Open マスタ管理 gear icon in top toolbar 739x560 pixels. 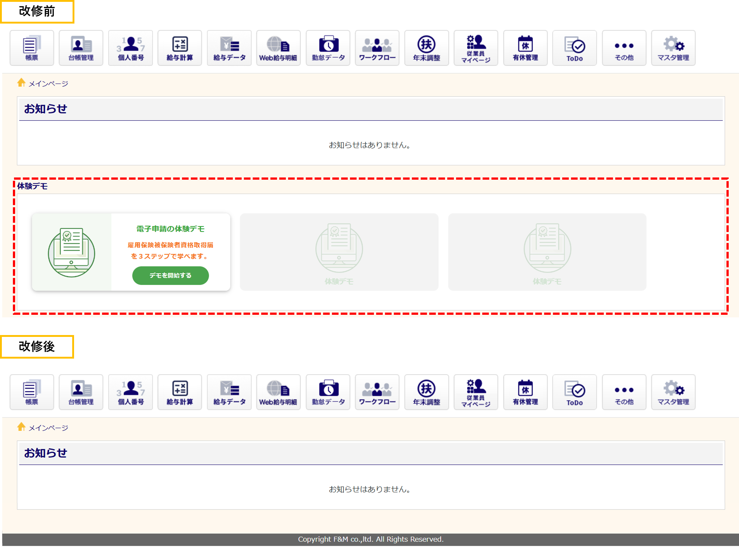pos(673,48)
